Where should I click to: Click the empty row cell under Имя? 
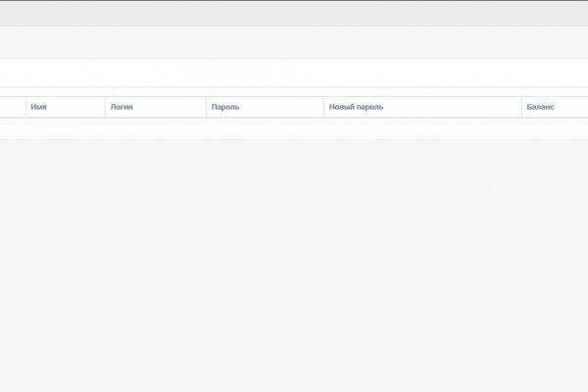(x=65, y=128)
